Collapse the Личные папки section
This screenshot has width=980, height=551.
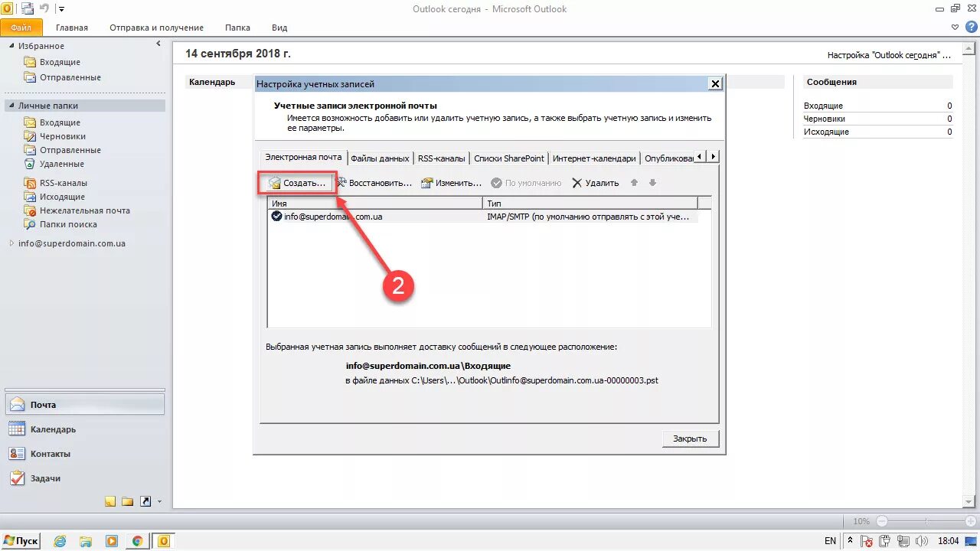11,106
